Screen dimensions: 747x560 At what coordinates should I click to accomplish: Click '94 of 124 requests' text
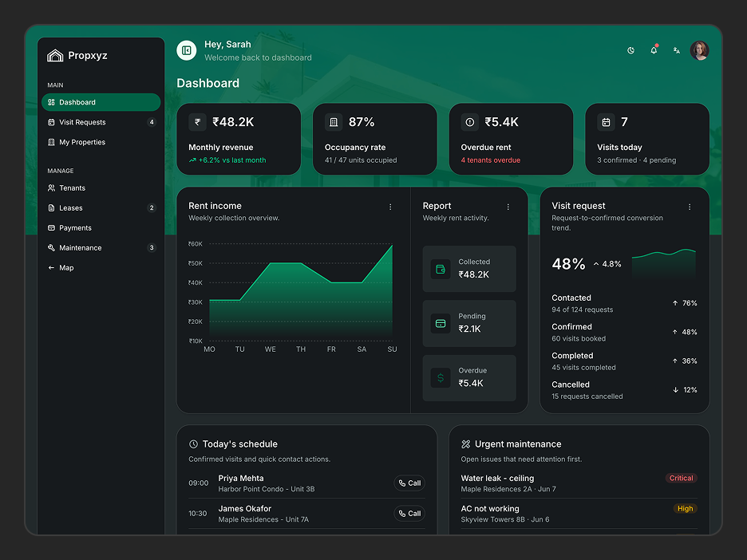pos(582,310)
